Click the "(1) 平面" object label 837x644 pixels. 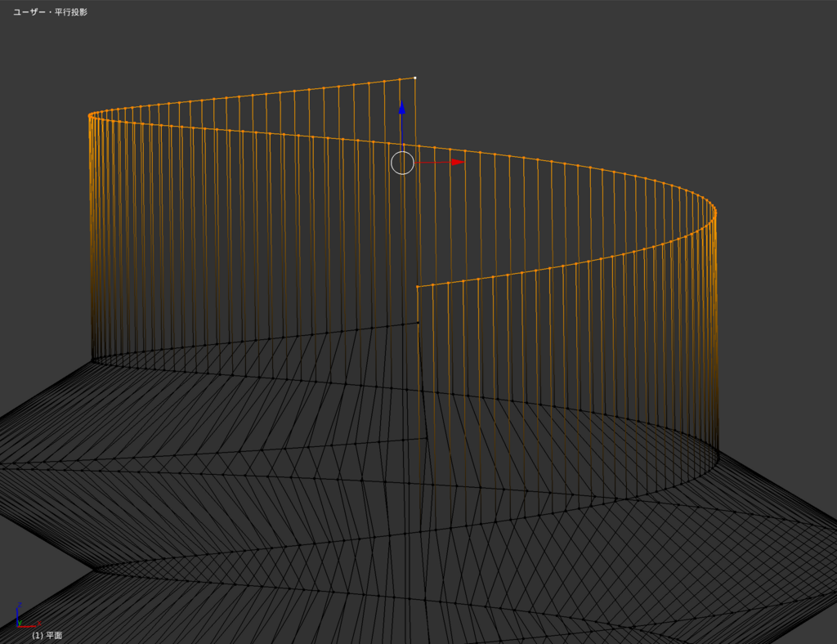47,635
